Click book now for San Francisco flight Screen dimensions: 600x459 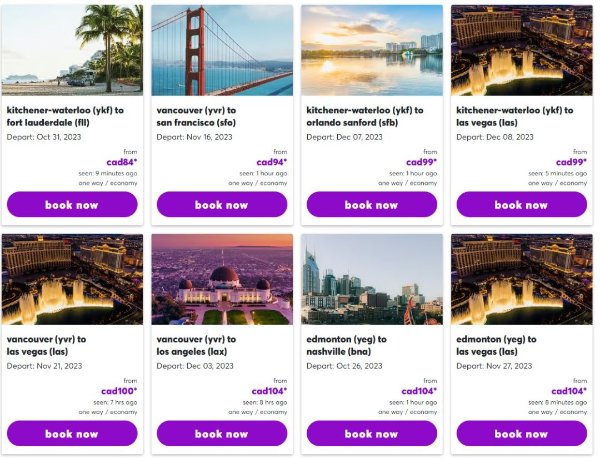pyautogui.click(x=222, y=205)
